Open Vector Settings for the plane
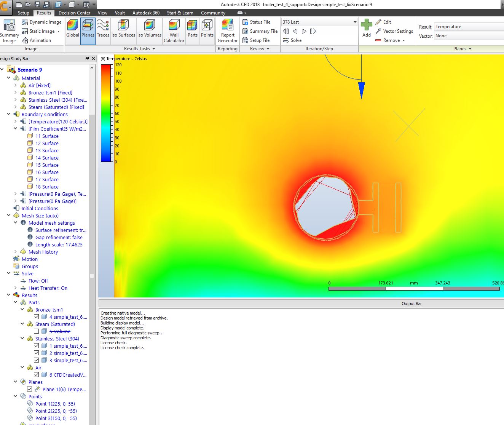504x425 pixels. [394, 31]
